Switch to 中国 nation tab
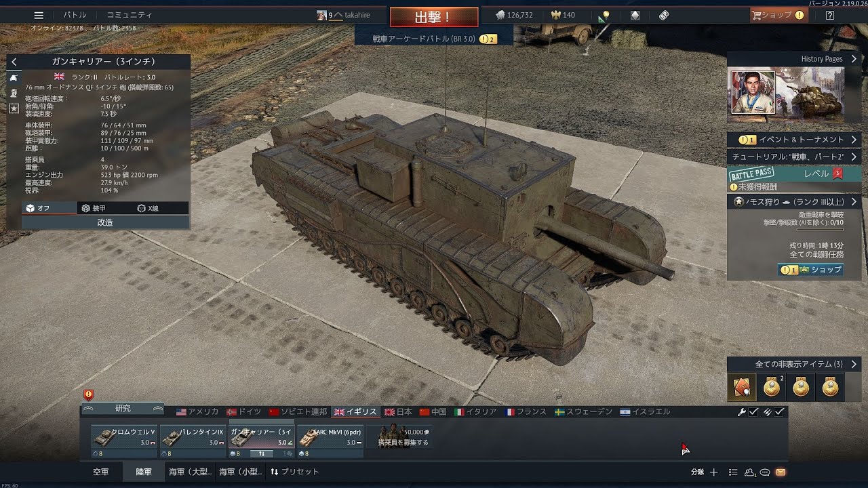Screen dimensions: 868x488 point(433,411)
